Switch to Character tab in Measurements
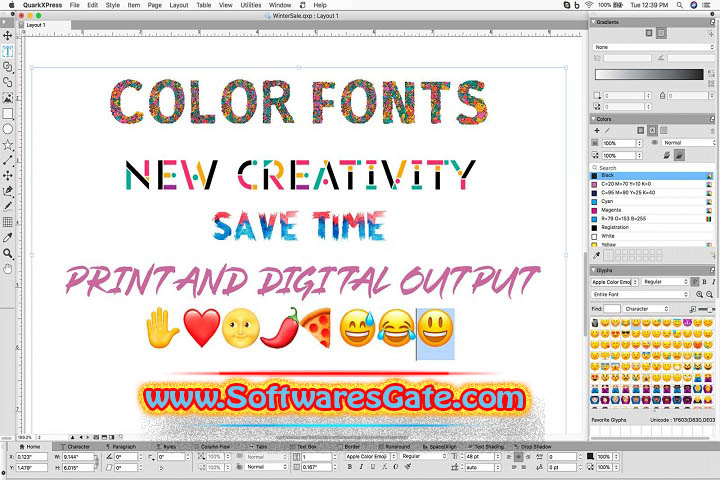The image size is (720, 480). [75, 446]
